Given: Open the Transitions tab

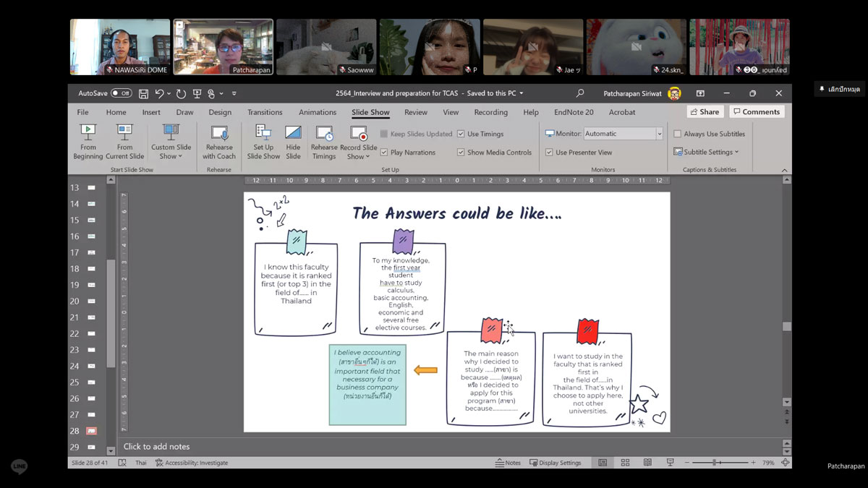Looking at the screenshot, I should point(265,112).
